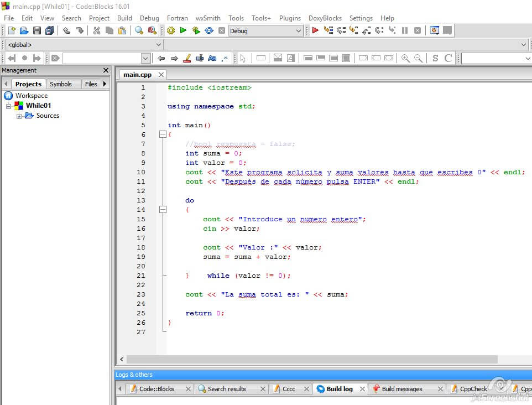532x405 pixels.
Task: Open the Build menu
Action: click(124, 18)
